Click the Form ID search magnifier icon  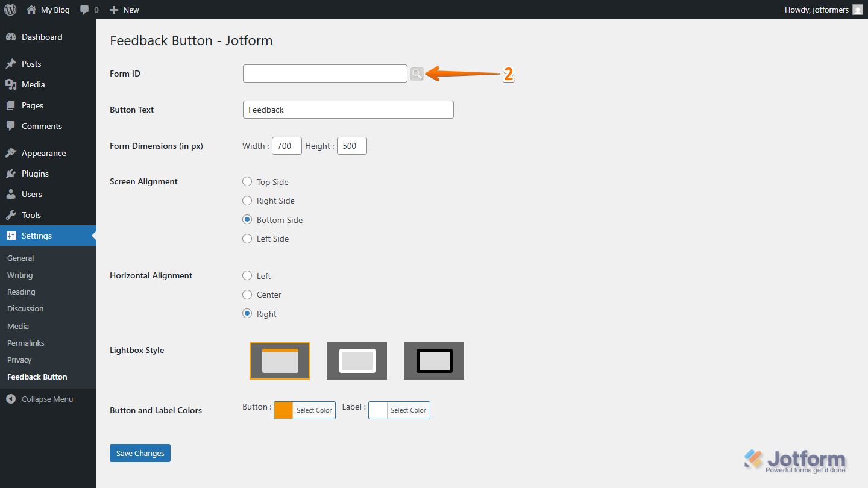click(417, 74)
